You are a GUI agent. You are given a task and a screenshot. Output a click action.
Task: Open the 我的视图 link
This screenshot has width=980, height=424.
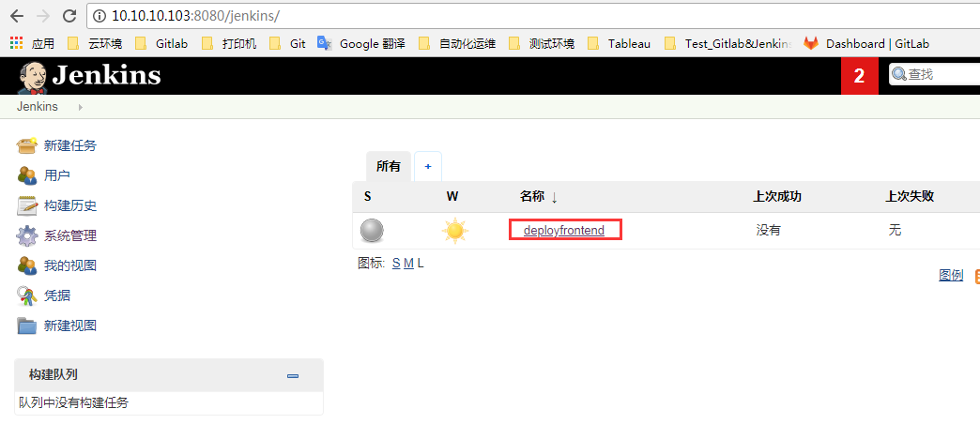pyautogui.click(x=70, y=265)
